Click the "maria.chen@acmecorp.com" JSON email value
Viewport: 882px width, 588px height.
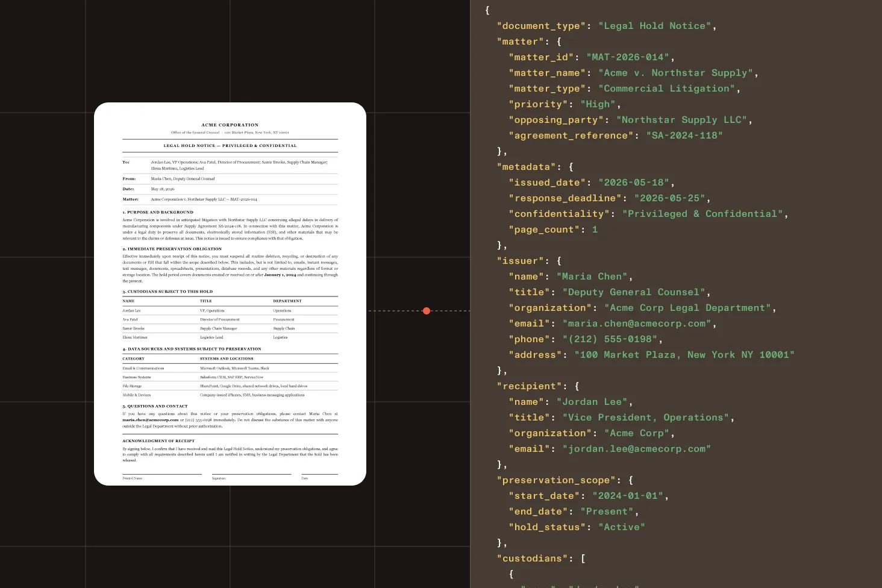pos(637,324)
